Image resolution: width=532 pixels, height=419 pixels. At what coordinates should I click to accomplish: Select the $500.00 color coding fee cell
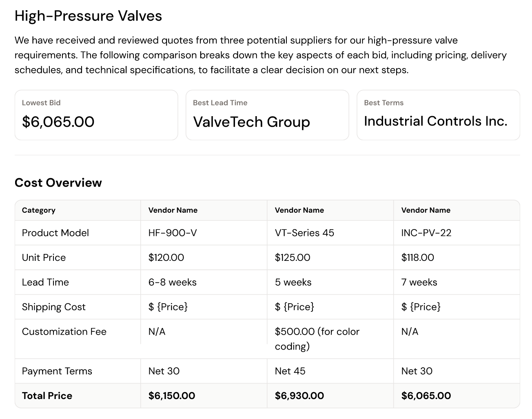pos(317,339)
